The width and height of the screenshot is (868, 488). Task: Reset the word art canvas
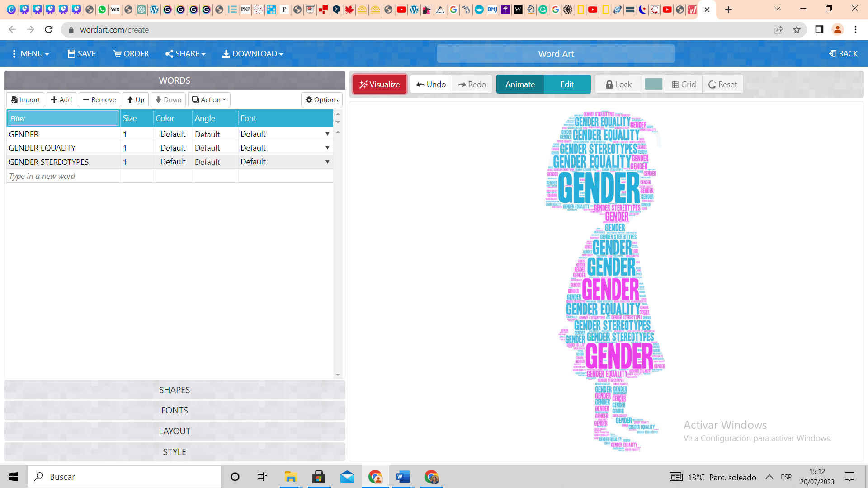click(722, 84)
